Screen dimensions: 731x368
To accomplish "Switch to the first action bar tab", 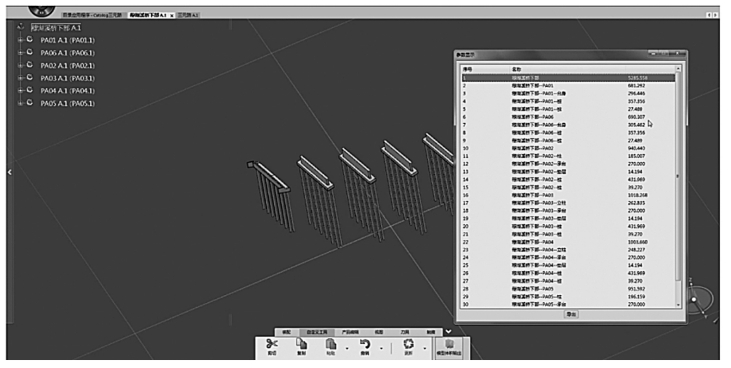I will [x=286, y=332].
